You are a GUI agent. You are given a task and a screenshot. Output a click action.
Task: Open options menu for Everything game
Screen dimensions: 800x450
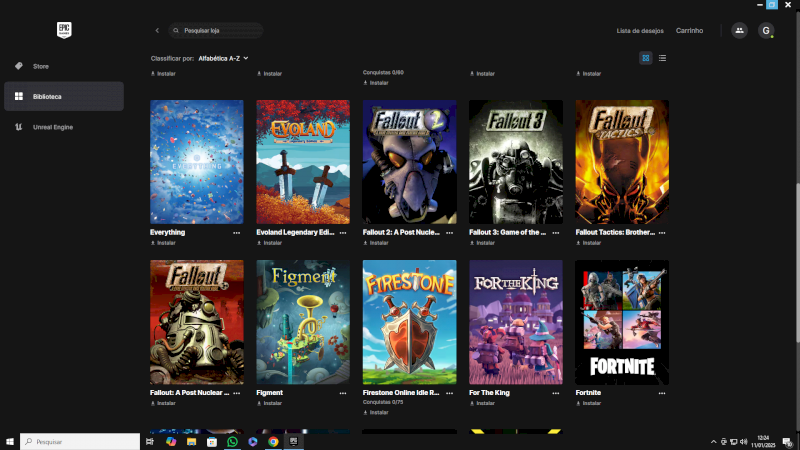click(x=237, y=232)
